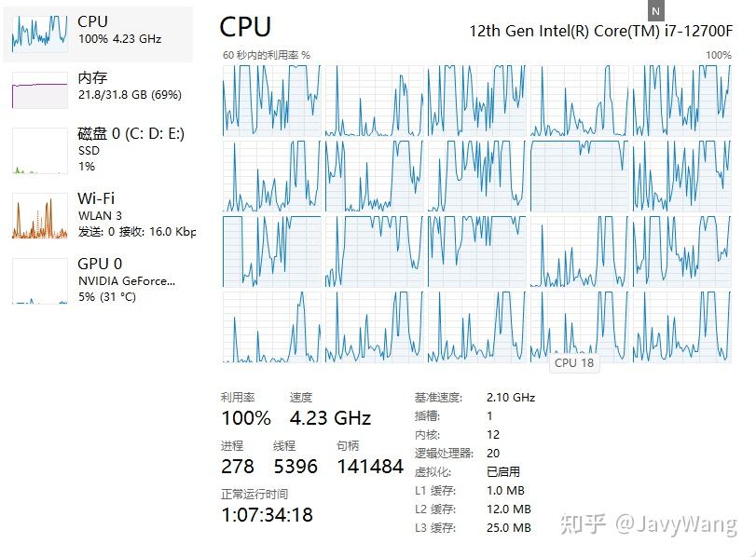Open the Wi-Fi network graph thumbnail
Screen dimensions: 756x557
point(39,216)
